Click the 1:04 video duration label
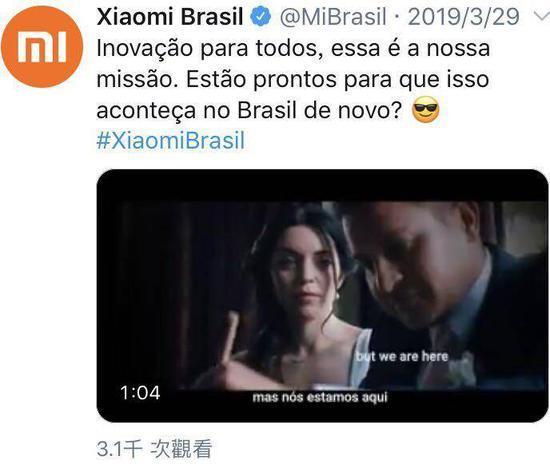550x464 pixels. click(140, 392)
